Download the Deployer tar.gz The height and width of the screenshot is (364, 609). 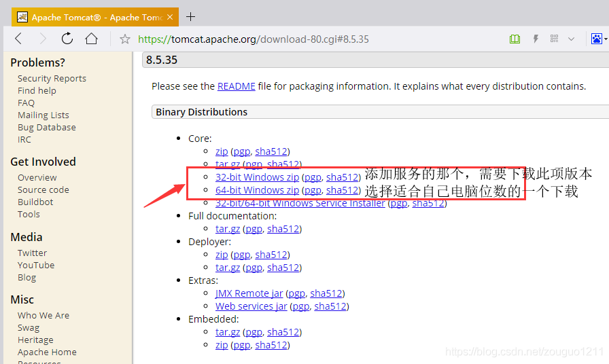click(x=228, y=268)
